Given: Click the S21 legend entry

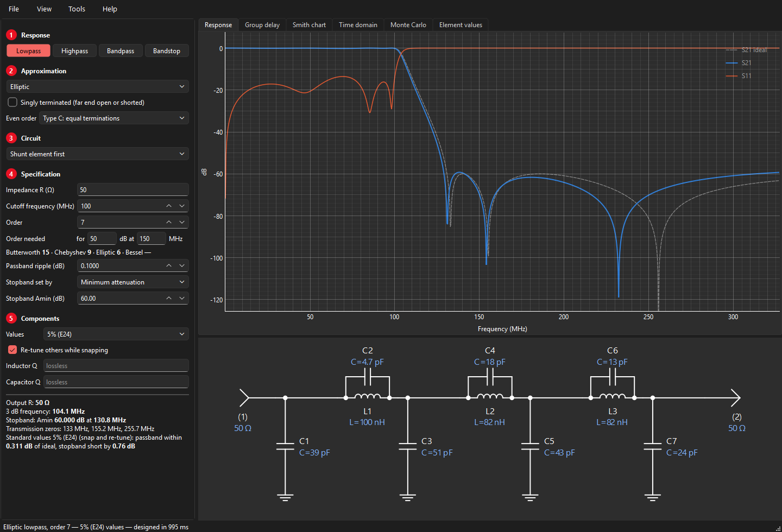Looking at the screenshot, I should pyautogui.click(x=739, y=63).
